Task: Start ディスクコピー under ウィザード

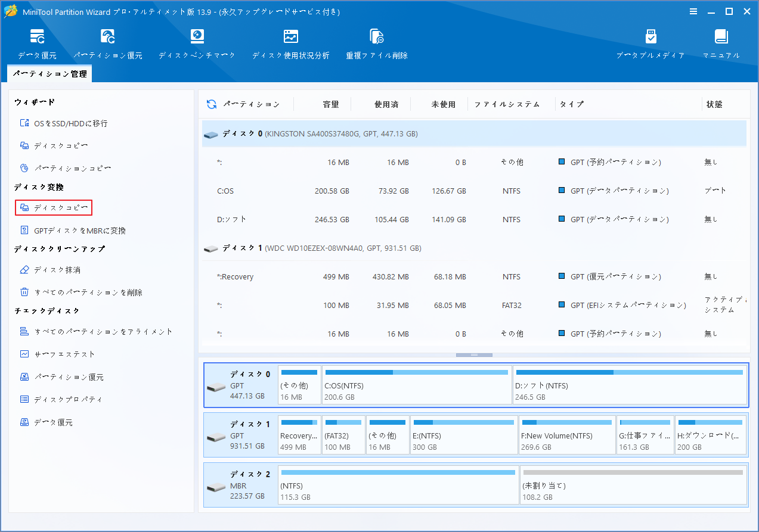Action: point(54,146)
